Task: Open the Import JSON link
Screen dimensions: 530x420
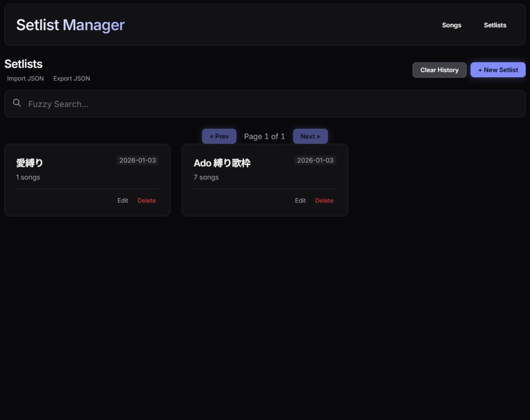Action: tap(25, 78)
